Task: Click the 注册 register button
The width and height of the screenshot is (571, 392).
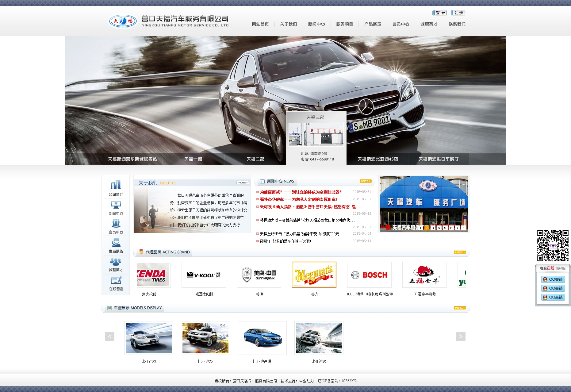Action: pos(458,13)
